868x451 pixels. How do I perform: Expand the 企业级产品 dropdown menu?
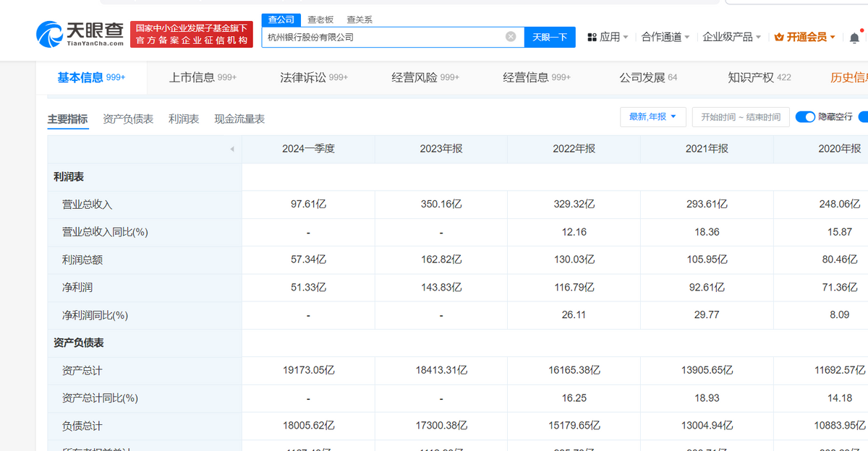coord(731,37)
